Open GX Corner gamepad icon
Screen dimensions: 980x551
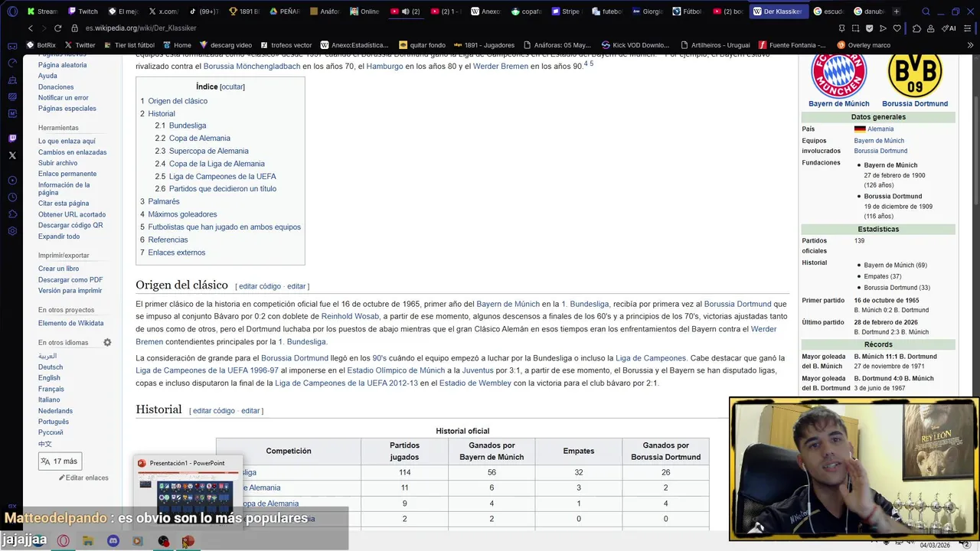click(x=12, y=46)
